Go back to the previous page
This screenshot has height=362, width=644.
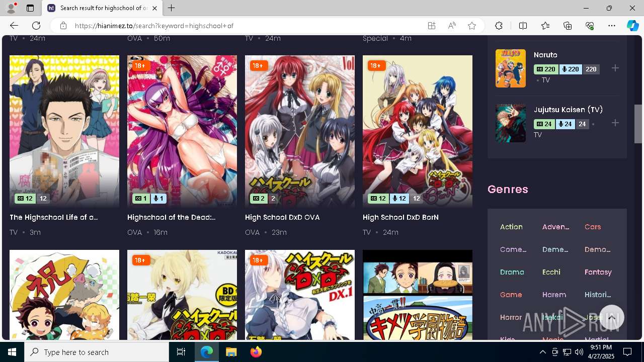coord(14,26)
